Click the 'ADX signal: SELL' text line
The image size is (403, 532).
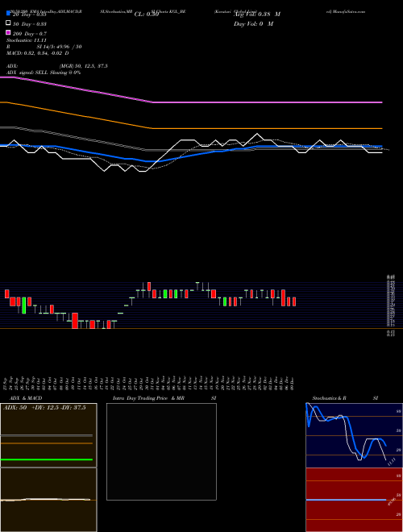(x=44, y=73)
